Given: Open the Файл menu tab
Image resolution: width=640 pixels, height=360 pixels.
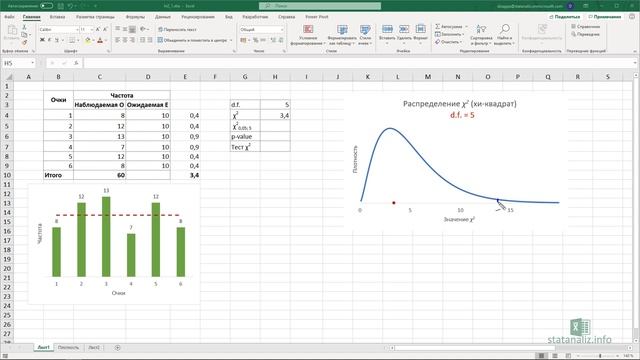Looking at the screenshot, I should (9, 17).
